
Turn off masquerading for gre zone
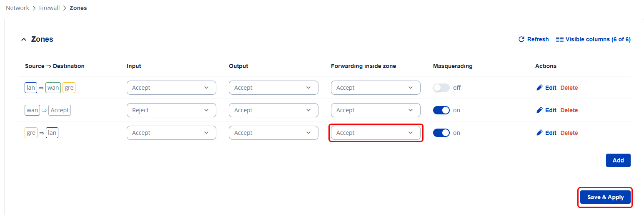pyautogui.click(x=441, y=133)
